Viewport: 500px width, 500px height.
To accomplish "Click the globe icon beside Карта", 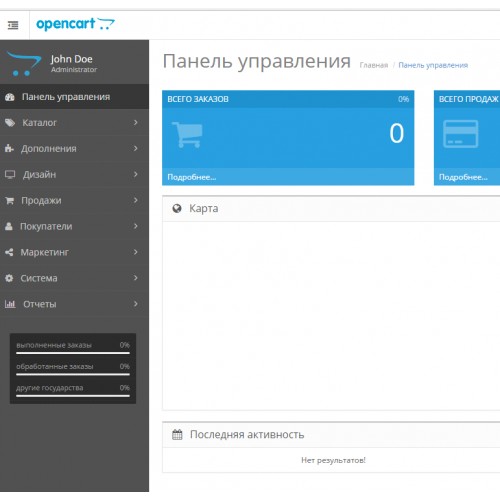I will (x=177, y=209).
